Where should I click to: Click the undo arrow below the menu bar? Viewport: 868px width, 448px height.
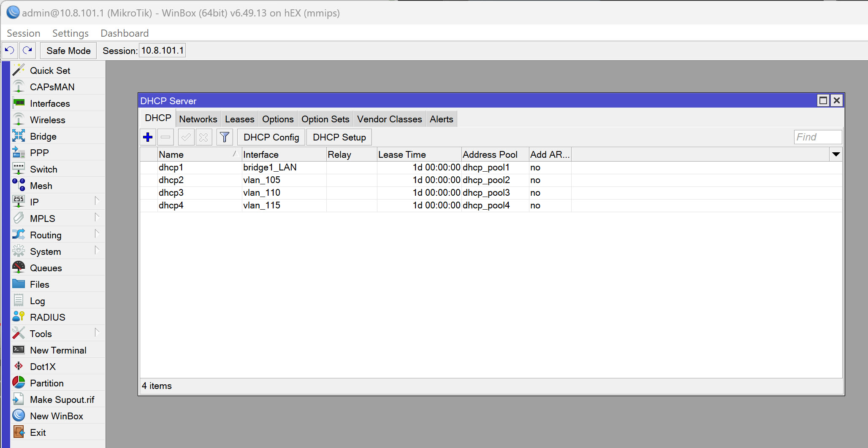tap(9, 50)
